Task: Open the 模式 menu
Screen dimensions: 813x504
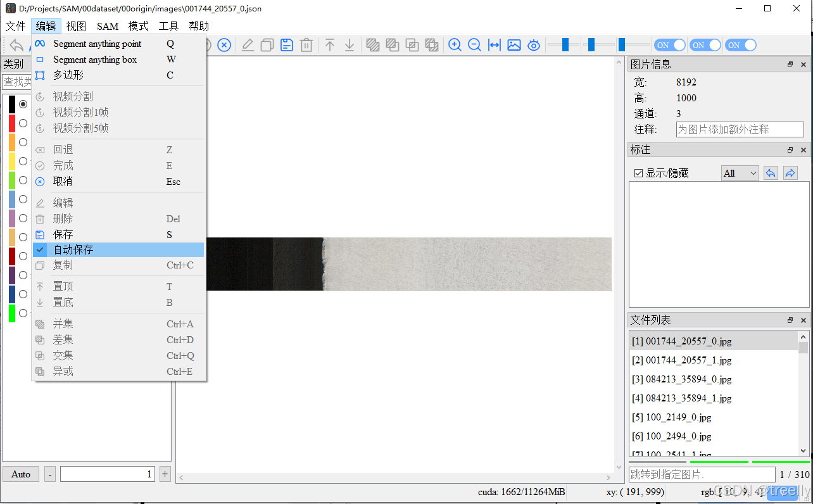Action: coord(138,26)
